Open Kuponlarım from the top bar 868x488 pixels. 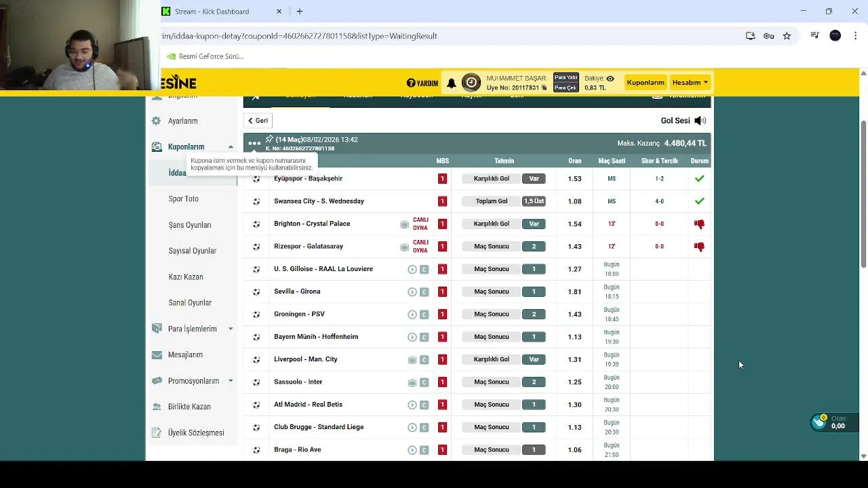646,83
